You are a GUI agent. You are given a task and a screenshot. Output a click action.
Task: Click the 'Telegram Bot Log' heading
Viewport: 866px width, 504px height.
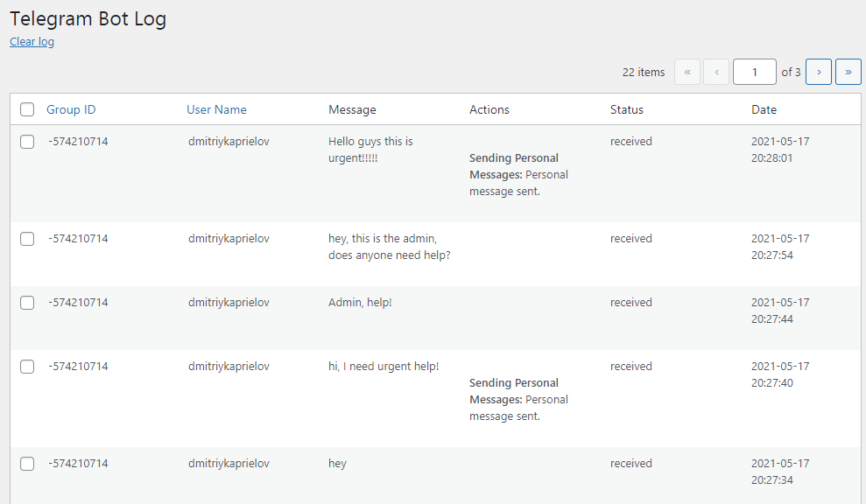tap(88, 18)
